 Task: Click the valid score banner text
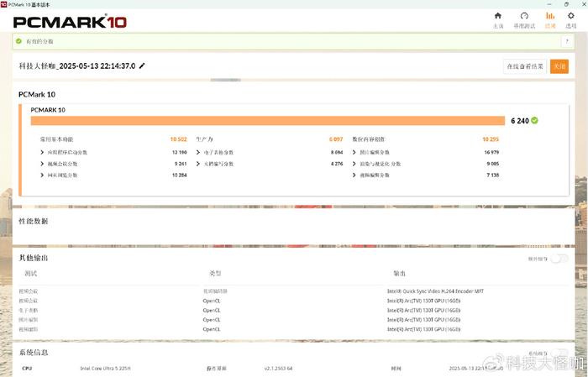point(39,41)
